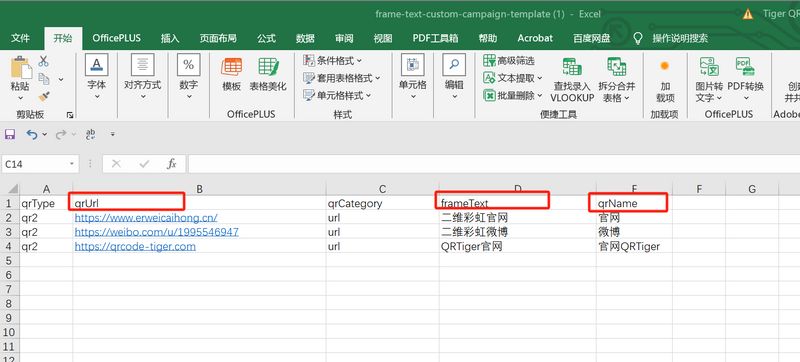Open the 对齐方式 alignment group icon

[142, 65]
